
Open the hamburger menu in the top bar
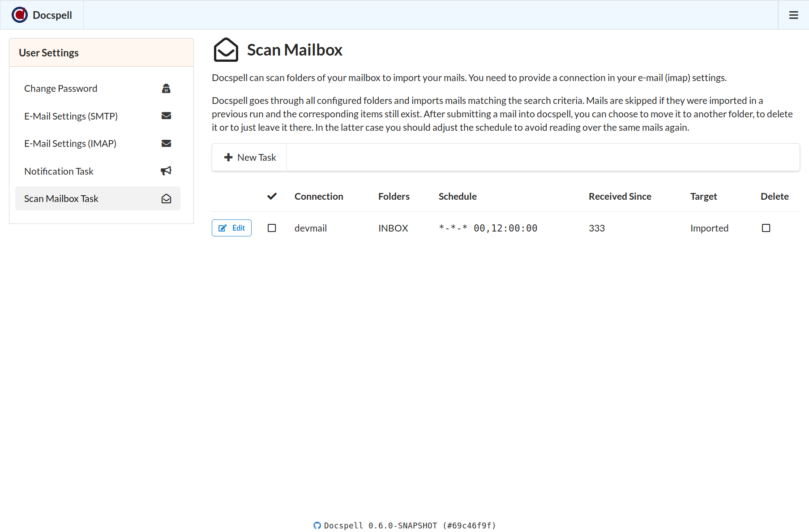point(793,15)
